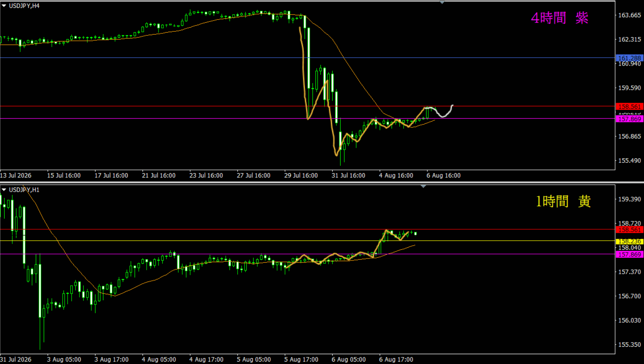644x364 pixels.
Task: Click the '31 Jul 16:00' time label
Action: point(348,175)
